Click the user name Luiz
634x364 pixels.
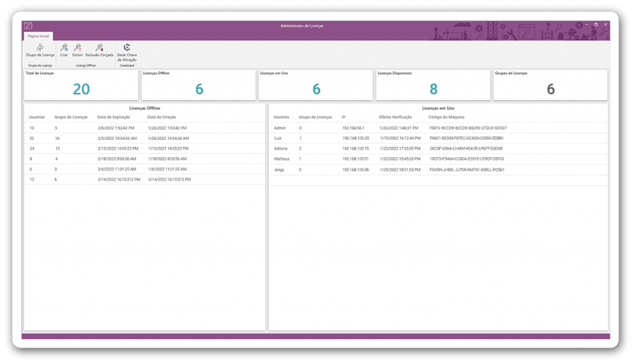[278, 138]
